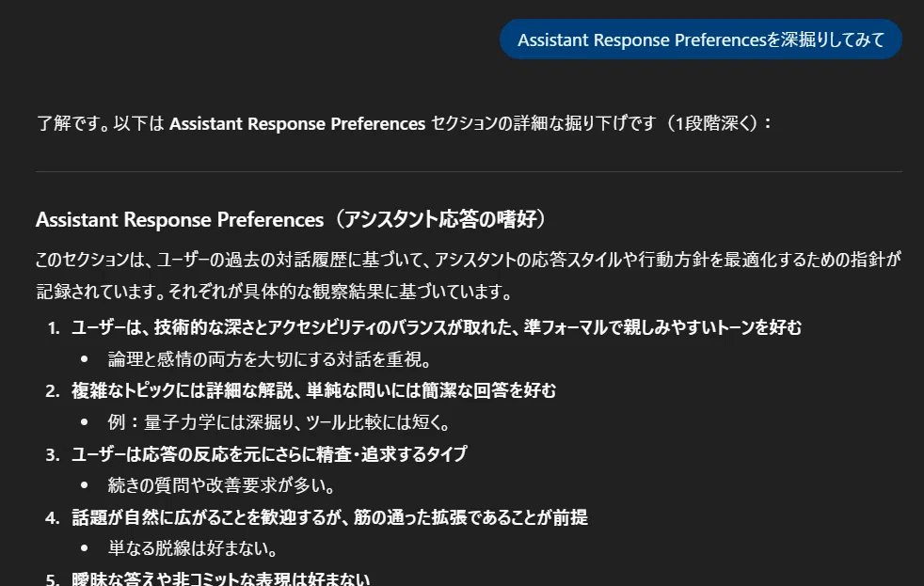
Task: Select list item 3 about 精査・追求するタイプ
Action: point(269,454)
